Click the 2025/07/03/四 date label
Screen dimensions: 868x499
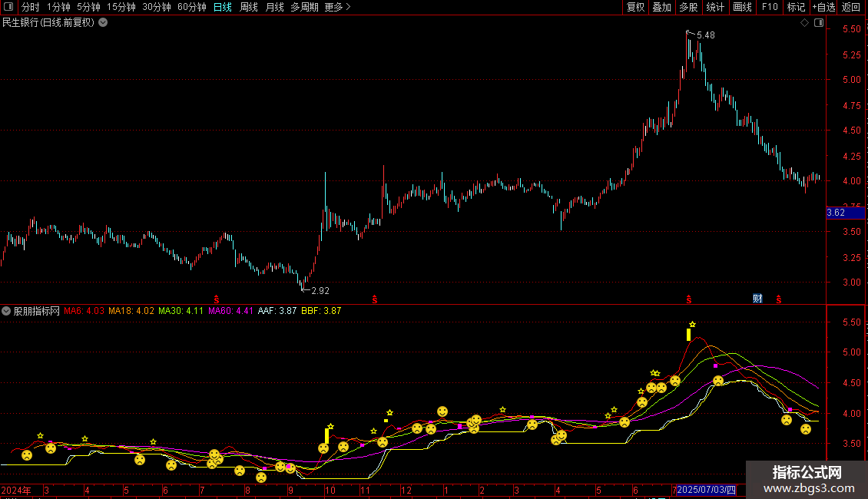click(x=707, y=490)
